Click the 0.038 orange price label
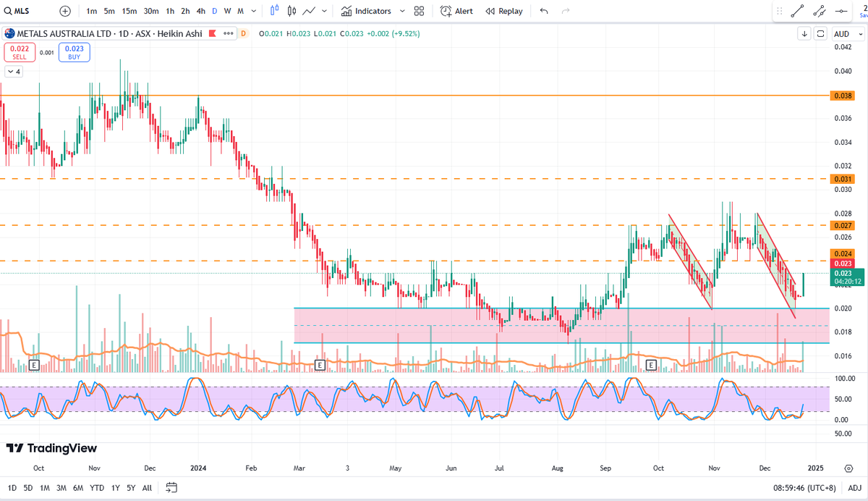868x501 pixels. [x=843, y=96]
